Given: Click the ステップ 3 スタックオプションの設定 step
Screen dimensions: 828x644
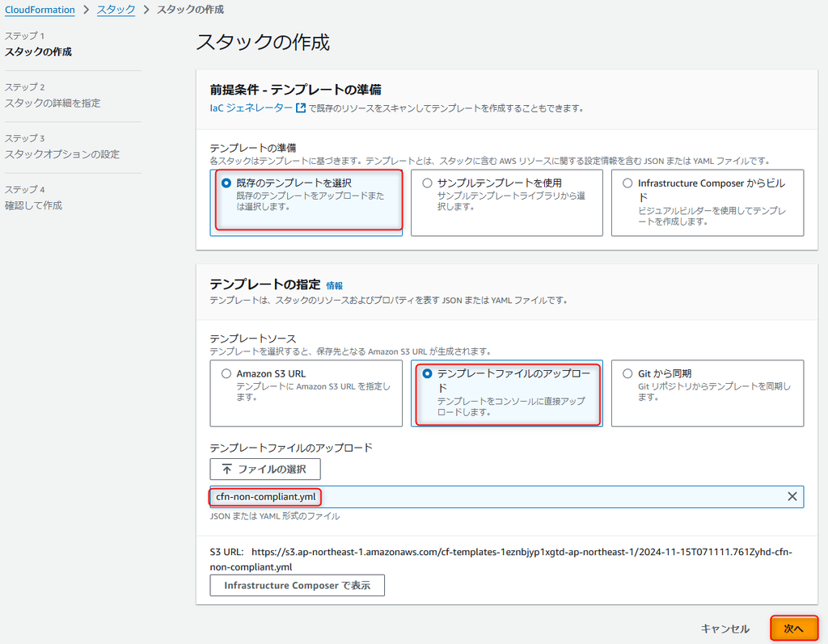Looking at the screenshot, I should pyautogui.click(x=62, y=147).
